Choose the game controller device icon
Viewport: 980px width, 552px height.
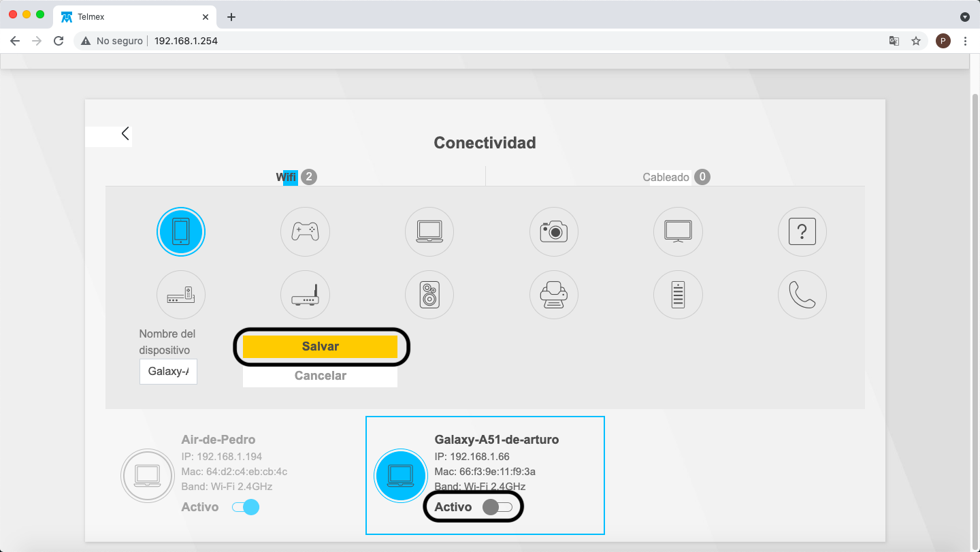click(x=305, y=231)
